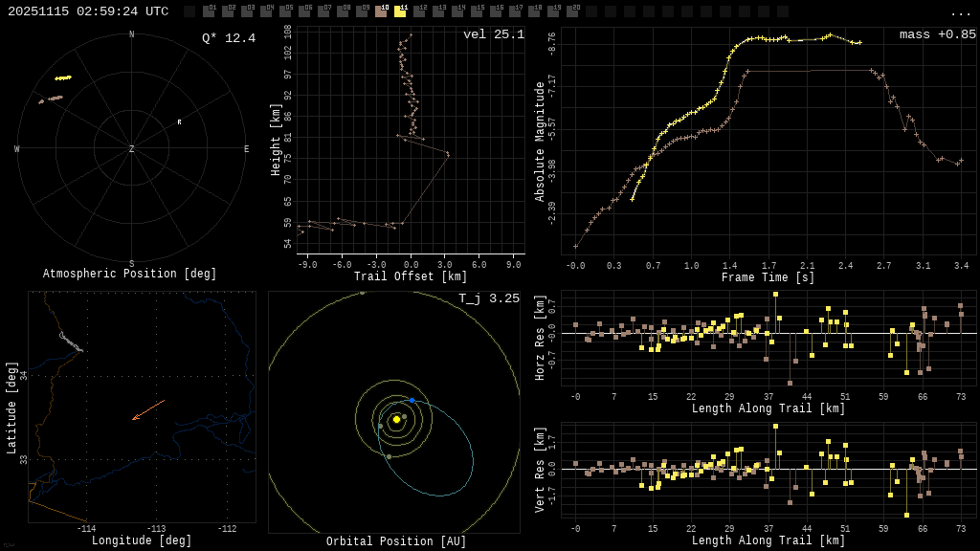Select station slot 02 in top bar
The image size is (980, 551).
tap(228, 11)
